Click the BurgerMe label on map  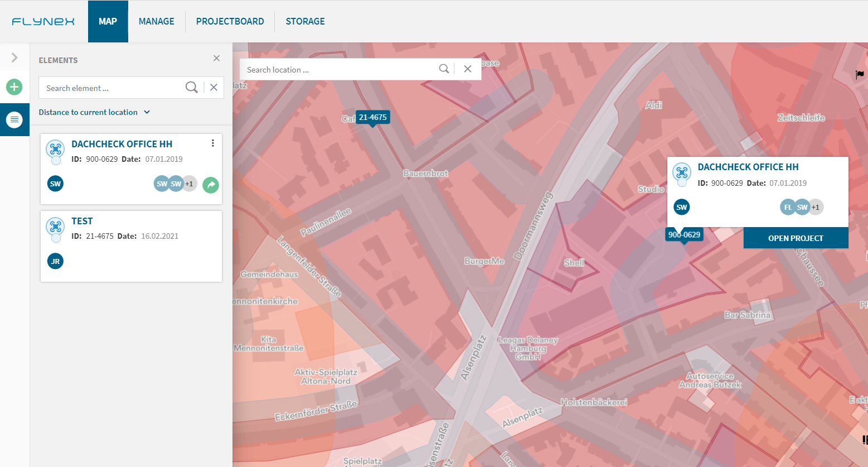pyautogui.click(x=484, y=261)
